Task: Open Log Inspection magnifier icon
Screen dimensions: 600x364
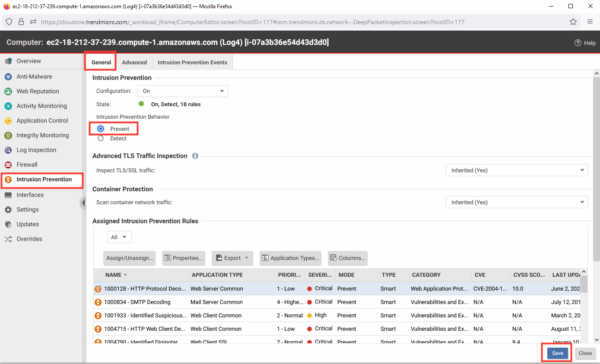Action: [x=8, y=150]
